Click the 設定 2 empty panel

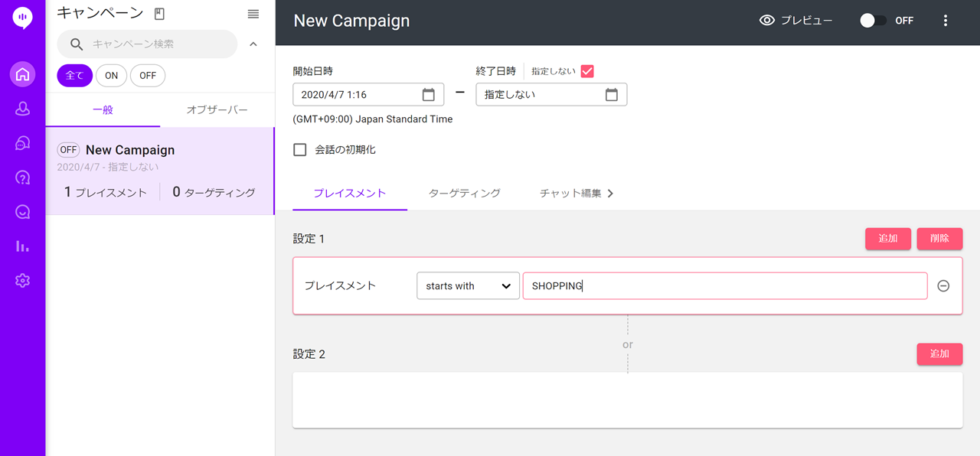[627, 400]
